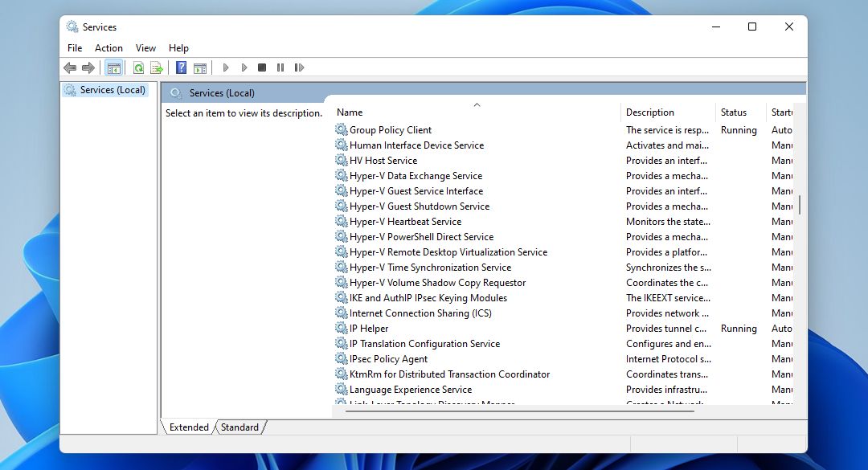
Task: Click gear icon in Services (Local) header
Action: point(176,93)
